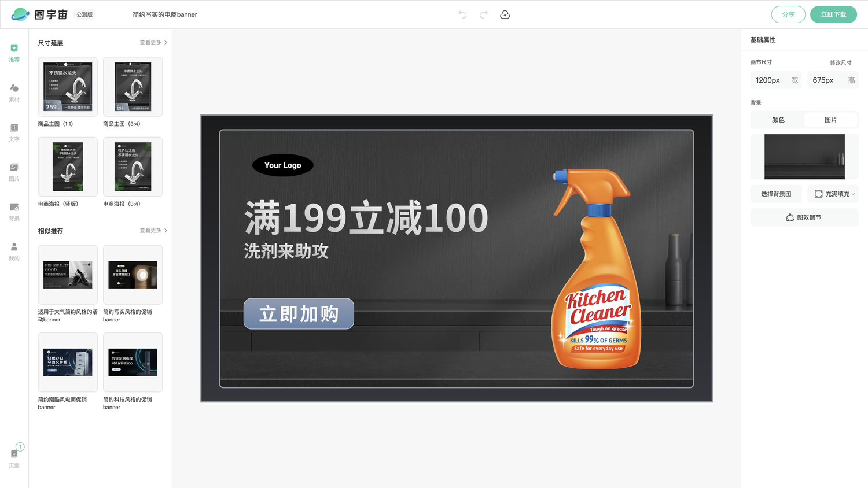Switch background to 图片 tab

[x=830, y=120]
